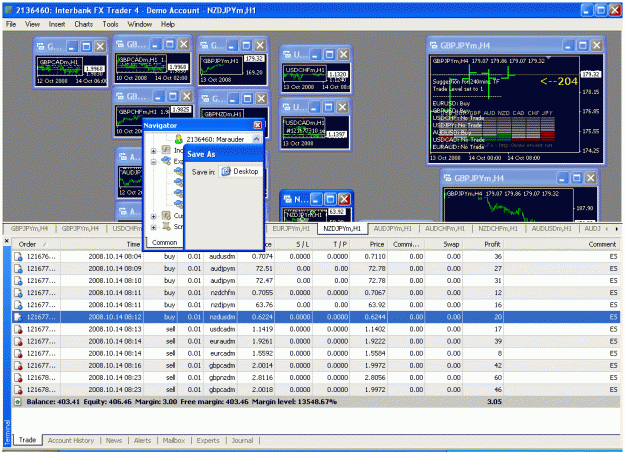Viewport: 625px width, 452px height.
Task: Click the chart icon in USDCHFm,H1 window title
Action: [287, 54]
